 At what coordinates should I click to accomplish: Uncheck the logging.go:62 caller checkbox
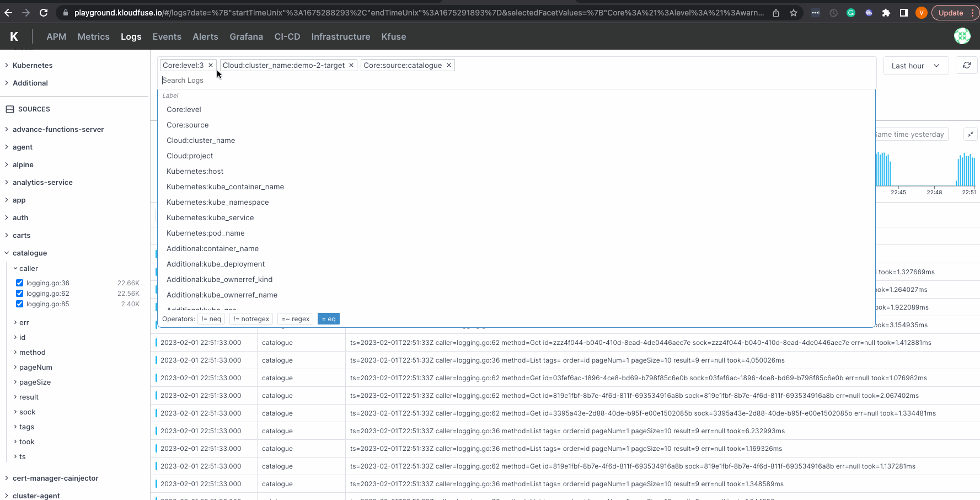click(x=19, y=293)
